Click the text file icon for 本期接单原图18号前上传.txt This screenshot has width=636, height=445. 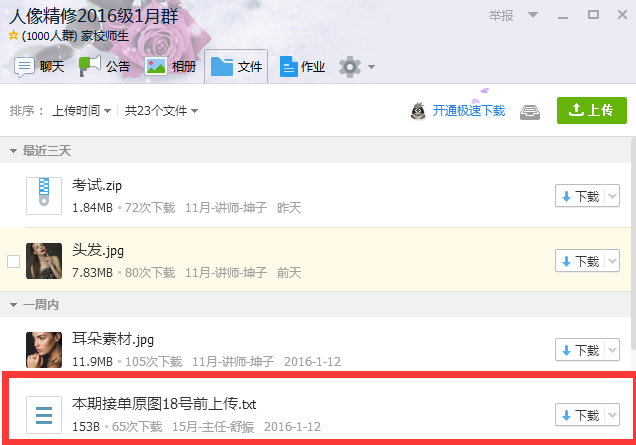(x=44, y=415)
